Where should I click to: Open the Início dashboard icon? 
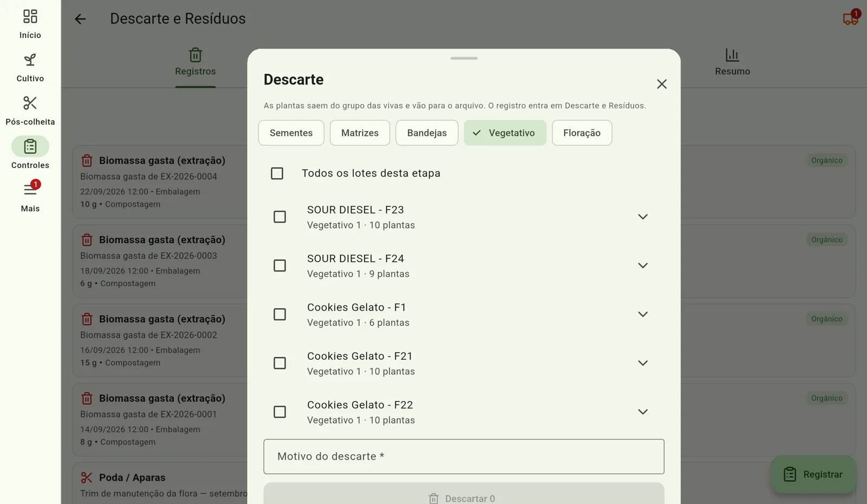pos(30,17)
